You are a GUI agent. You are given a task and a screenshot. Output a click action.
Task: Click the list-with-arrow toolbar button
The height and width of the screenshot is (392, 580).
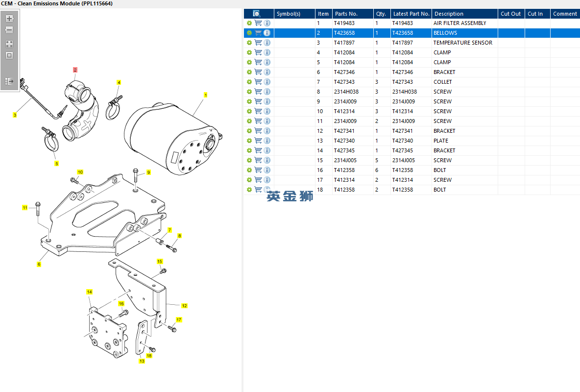[x=10, y=81]
